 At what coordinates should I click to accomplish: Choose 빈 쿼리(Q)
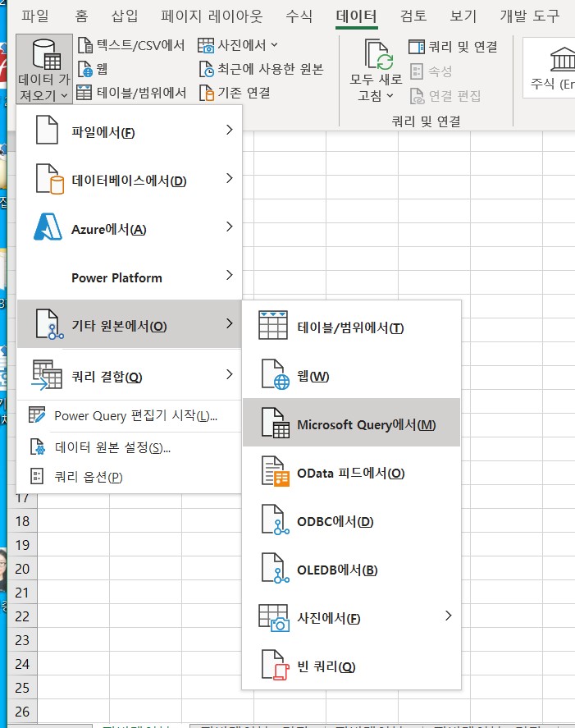tap(352, 666)
